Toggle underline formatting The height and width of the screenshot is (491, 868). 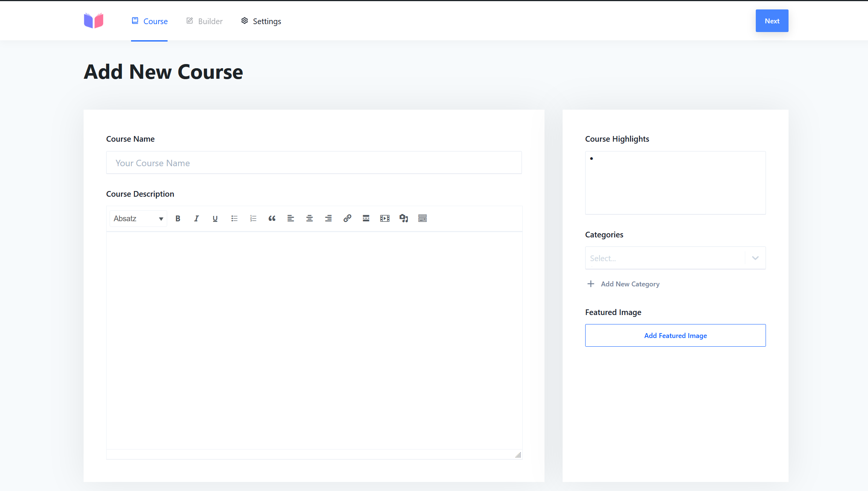coord(215,218)
